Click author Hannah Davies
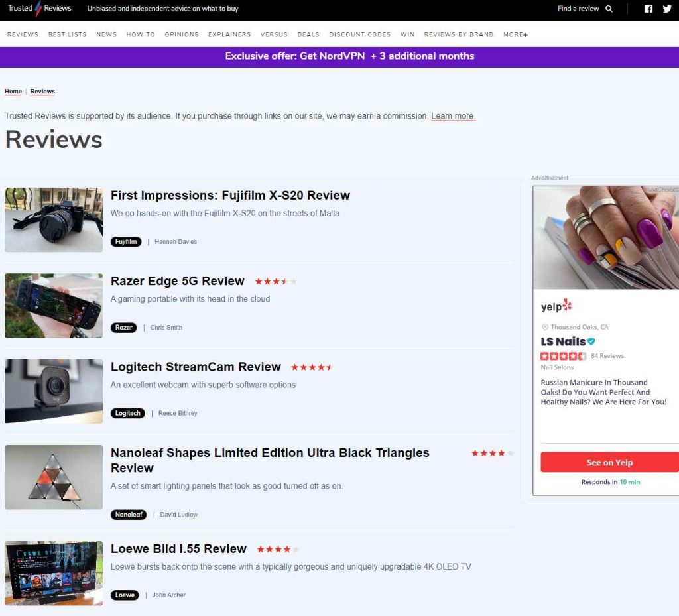This screenshot has width=679, height=616. (x=176, y=241)
